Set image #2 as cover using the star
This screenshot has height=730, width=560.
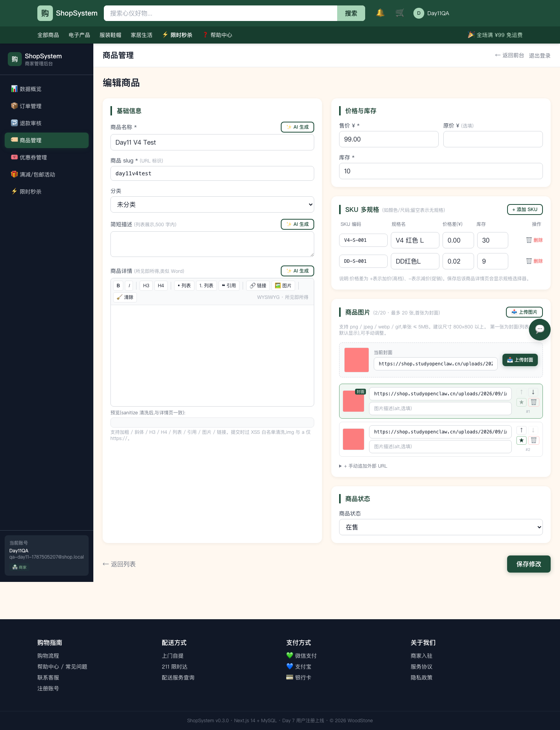(x=521, y=440)
